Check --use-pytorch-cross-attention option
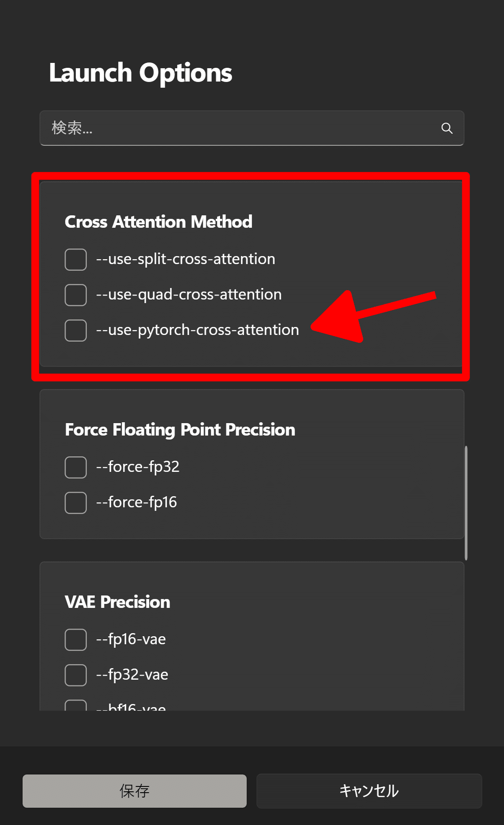This screenshot has width=504, height=825. (x=76, y=331)
